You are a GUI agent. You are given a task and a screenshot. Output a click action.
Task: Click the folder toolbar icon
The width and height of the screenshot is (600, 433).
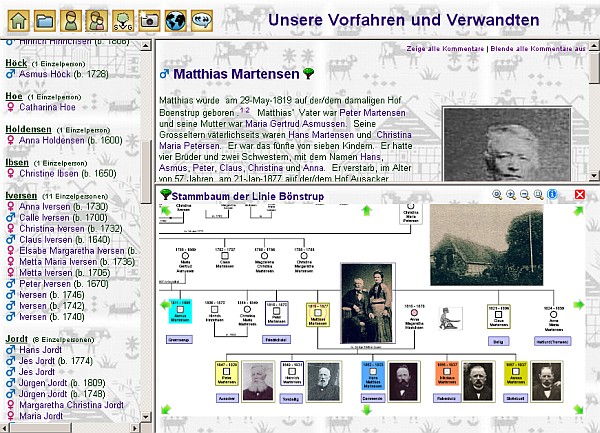click(x=44, y=21)
